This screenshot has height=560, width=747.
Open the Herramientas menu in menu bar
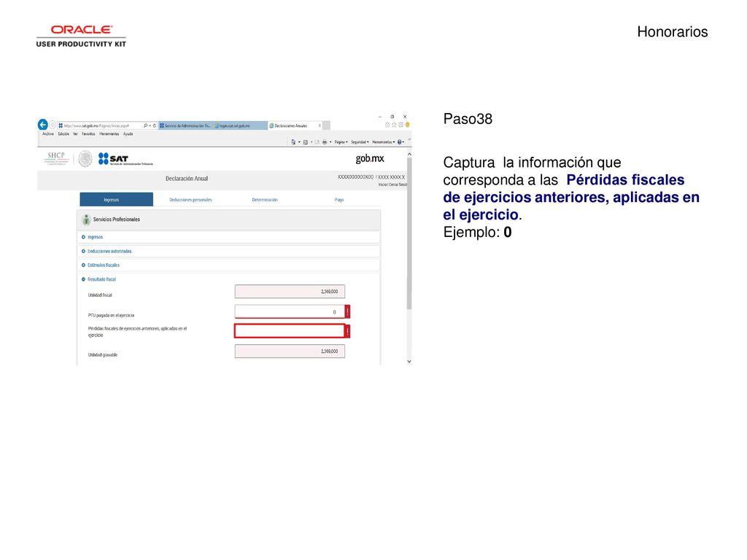pos(109,134)
